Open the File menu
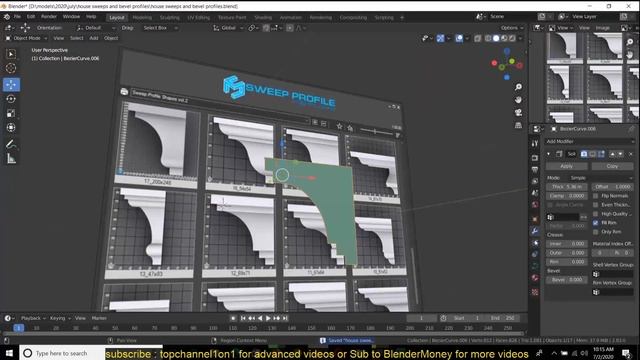The width and height of the screenshot is (640, 360). pos(17,17)
